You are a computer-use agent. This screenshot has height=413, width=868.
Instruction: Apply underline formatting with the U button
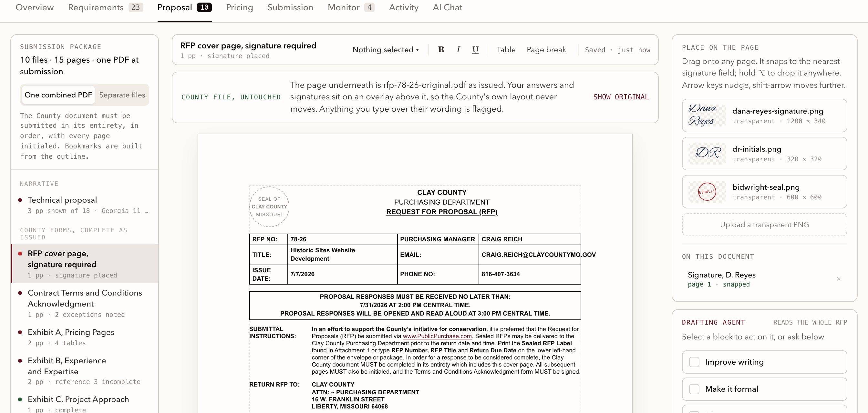click(x=475, y=49)
